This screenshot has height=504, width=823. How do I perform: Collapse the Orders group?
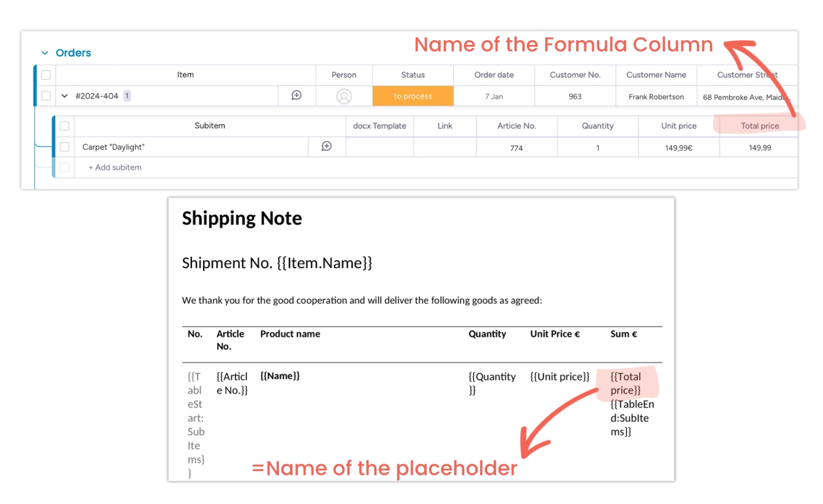(x=44, y=53)
